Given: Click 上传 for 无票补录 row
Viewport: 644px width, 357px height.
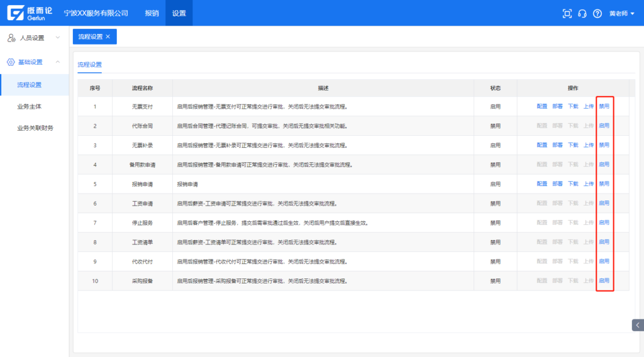Looking at the screenshot, I should click(x=589, y=145).
